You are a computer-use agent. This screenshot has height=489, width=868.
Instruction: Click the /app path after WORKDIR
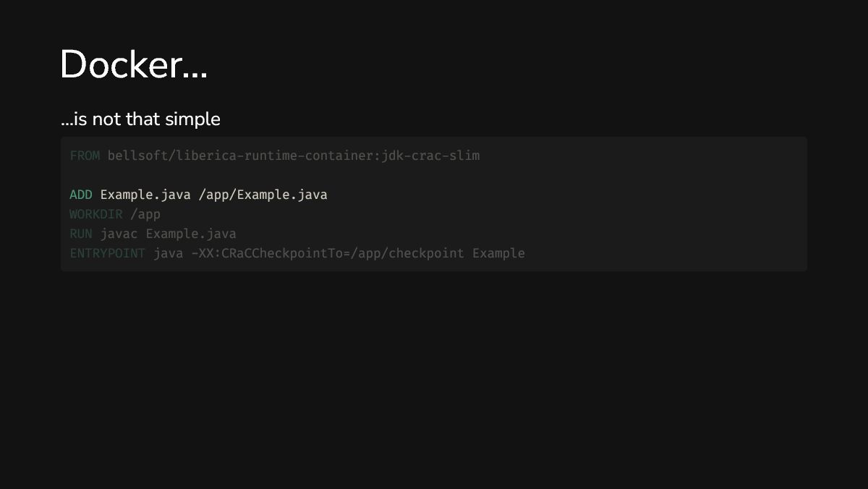[x=145, y=214]
